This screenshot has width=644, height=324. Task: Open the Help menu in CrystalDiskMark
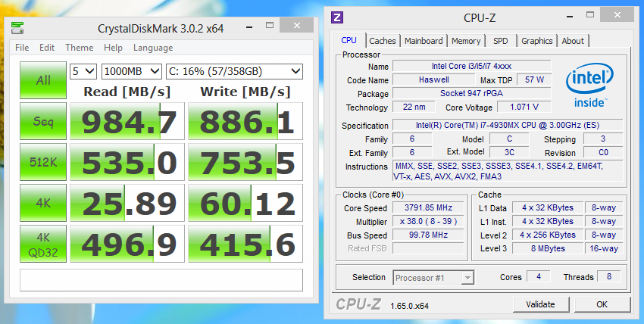pos(113,48)
